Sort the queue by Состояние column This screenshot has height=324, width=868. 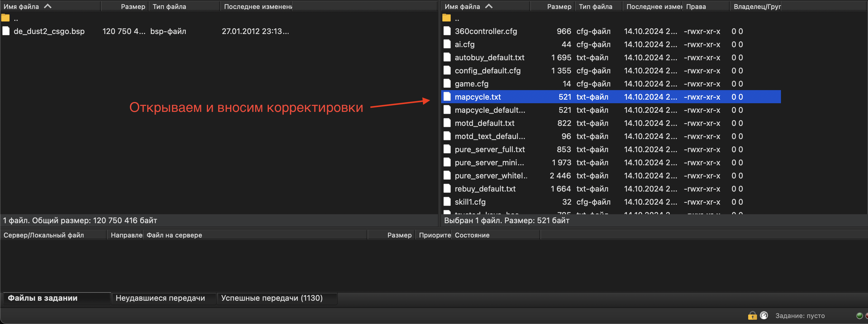tap(472, 235)
